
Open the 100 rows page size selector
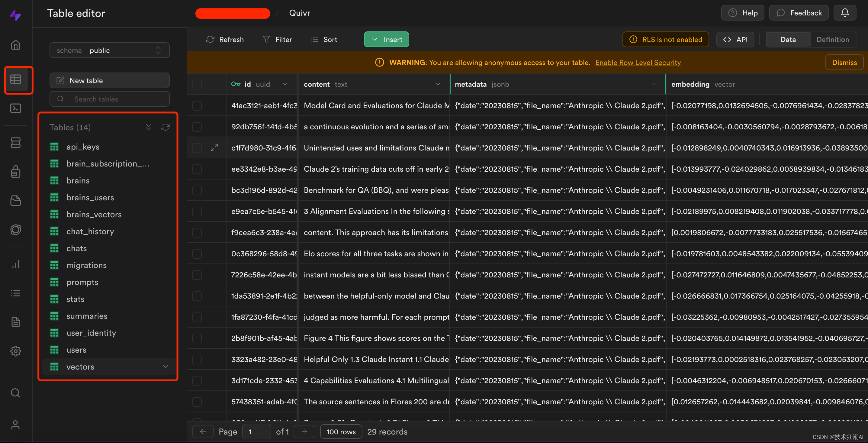coord(341,432)
